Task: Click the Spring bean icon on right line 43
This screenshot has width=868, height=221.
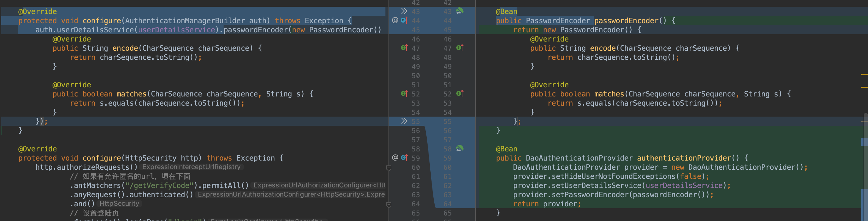Action: coord(460,11)
